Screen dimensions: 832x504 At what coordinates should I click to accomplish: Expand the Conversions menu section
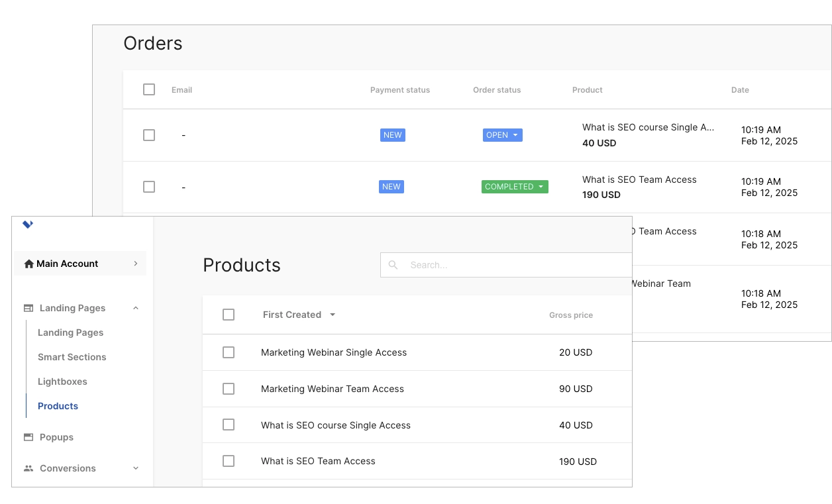click(x=136, y=468)
